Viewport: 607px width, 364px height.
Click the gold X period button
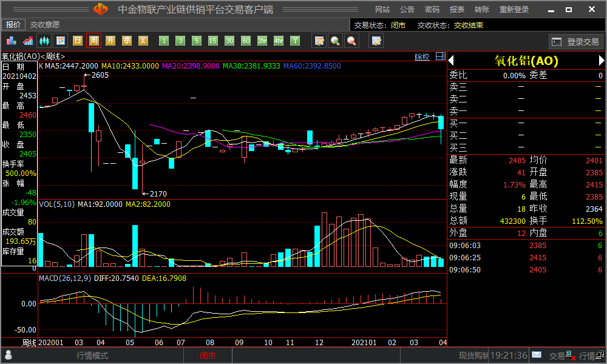[x=143, y=41]
